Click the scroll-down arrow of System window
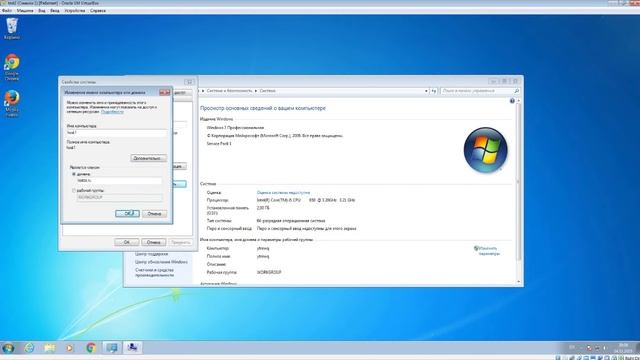The image size is (640, 360). pyautogui.click(x=518, y=282)
